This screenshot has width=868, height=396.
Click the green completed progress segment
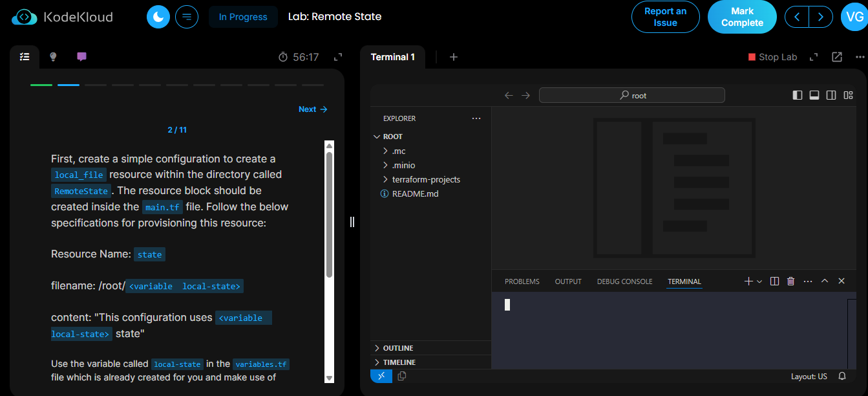(41, 85)
